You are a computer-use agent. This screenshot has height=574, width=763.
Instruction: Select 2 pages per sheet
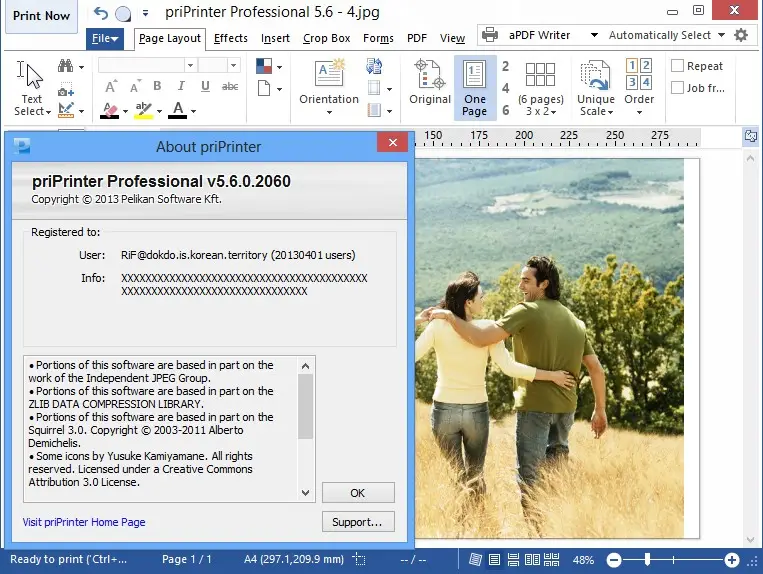click(x=506, y=66)
